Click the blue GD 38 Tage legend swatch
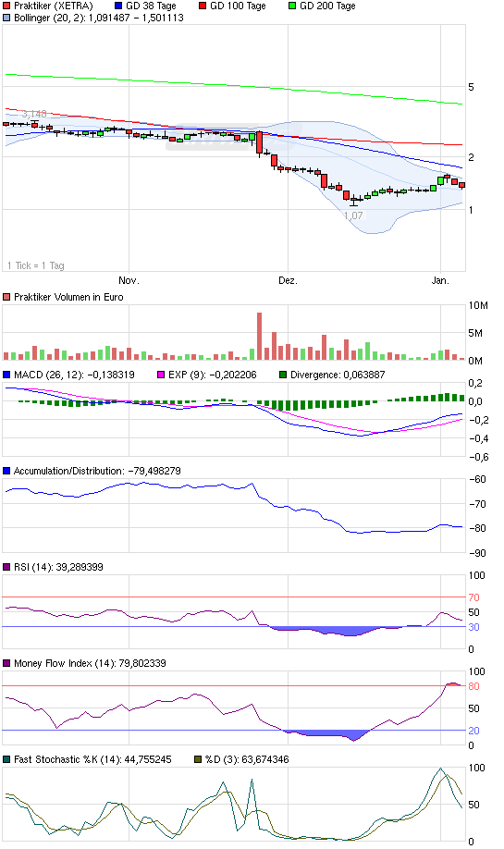The height and width of the screenshot is (849, 504). coord(118,6)
